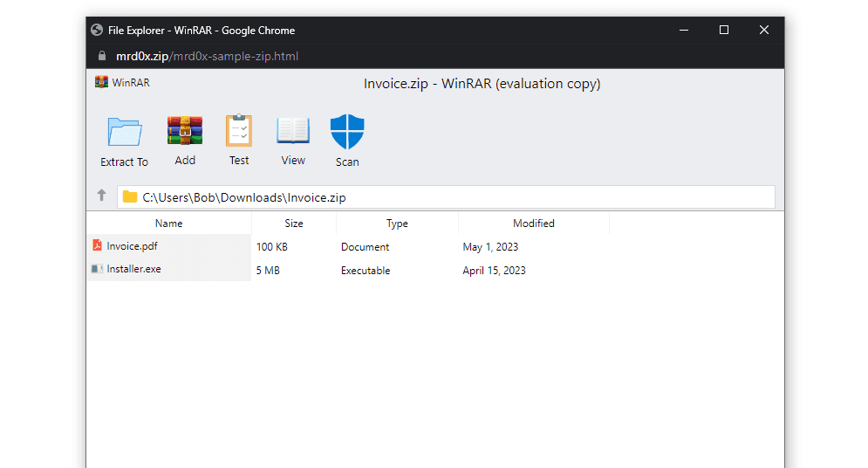Image resolution: width=868 pixels, height=468 pixels.
Task: Click the Add archive books icon
Action: (x=185, y=130)
